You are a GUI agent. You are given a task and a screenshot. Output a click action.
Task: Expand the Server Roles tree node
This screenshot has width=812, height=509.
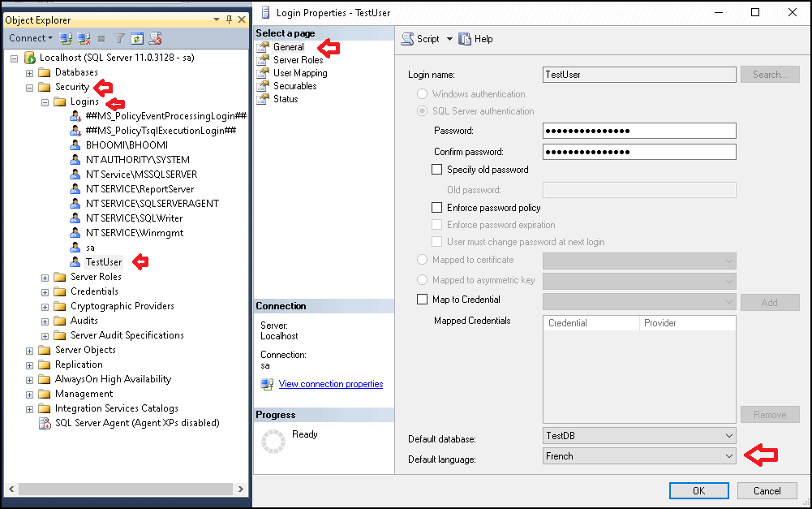(45, 278)
